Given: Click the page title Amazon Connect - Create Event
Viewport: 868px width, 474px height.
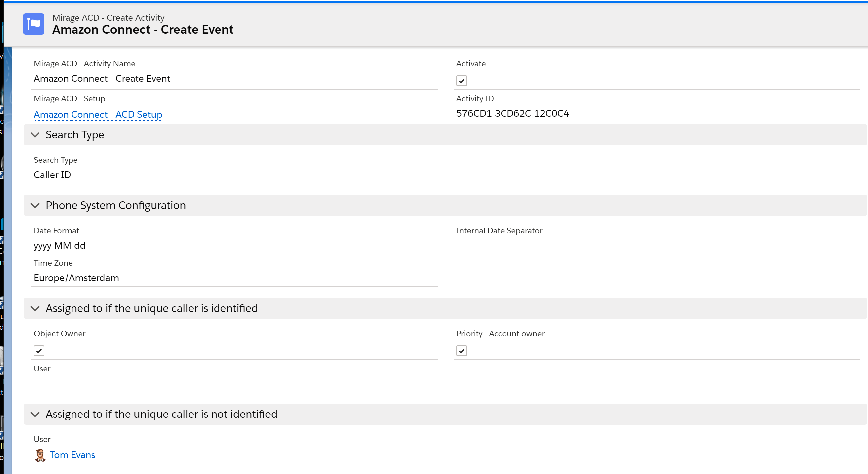Looking at the screenshot, I should [143, 30].
